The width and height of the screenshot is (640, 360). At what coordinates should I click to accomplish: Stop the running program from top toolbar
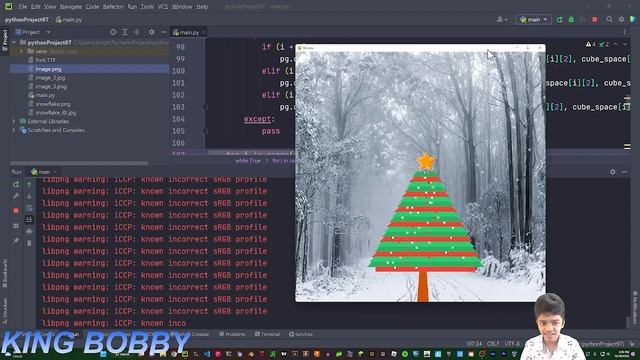tap(595, 20)
